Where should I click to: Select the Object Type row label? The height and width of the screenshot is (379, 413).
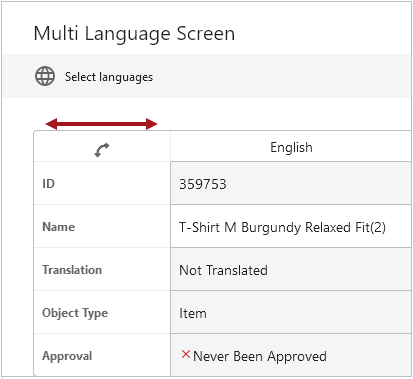75,313
